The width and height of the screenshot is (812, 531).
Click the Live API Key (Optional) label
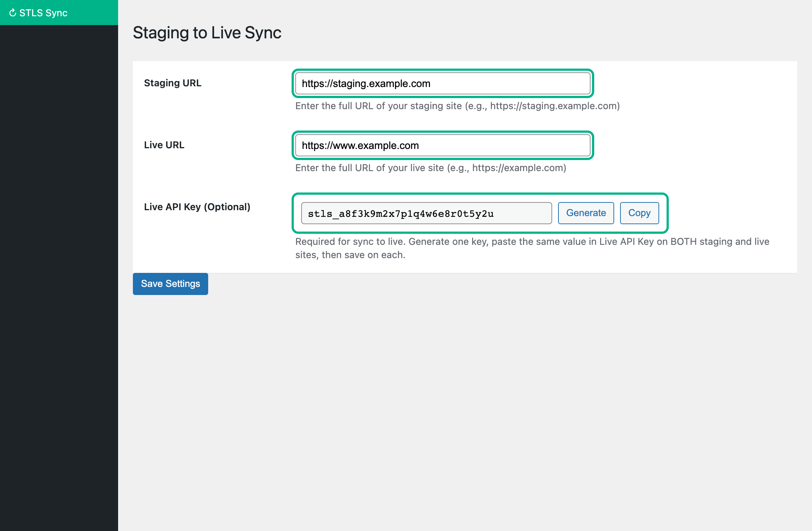(x=197, y=207)
